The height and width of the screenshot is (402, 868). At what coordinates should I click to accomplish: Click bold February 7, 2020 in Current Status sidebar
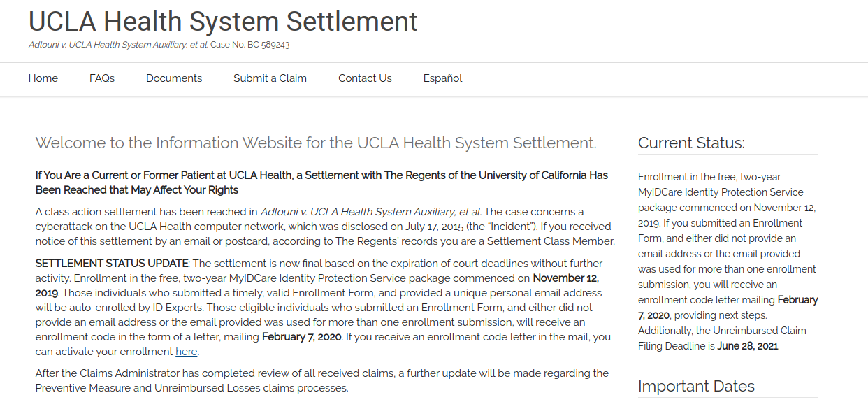click(x=797, y=300)
